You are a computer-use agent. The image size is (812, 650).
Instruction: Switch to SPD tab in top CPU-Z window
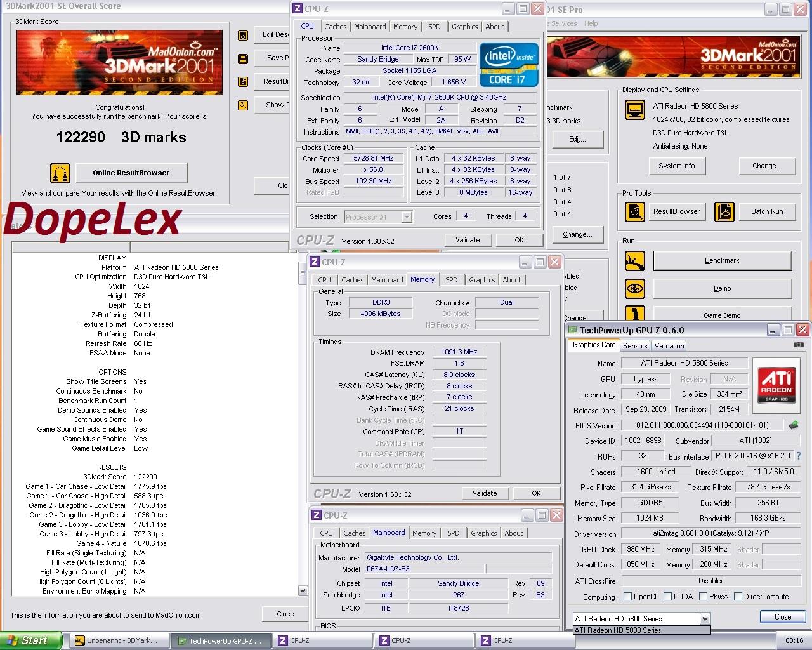pyautogui.click(x=435, y=27)
